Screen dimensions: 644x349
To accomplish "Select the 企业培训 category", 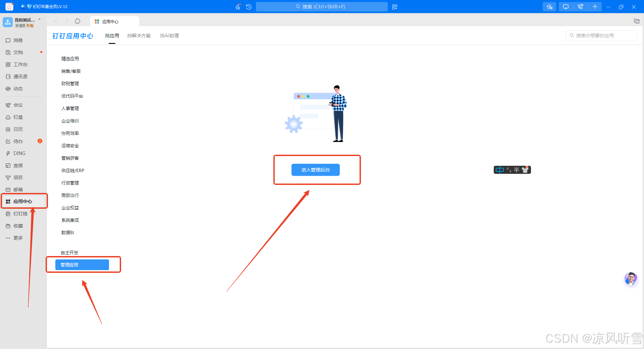I will tap(70, 121).
